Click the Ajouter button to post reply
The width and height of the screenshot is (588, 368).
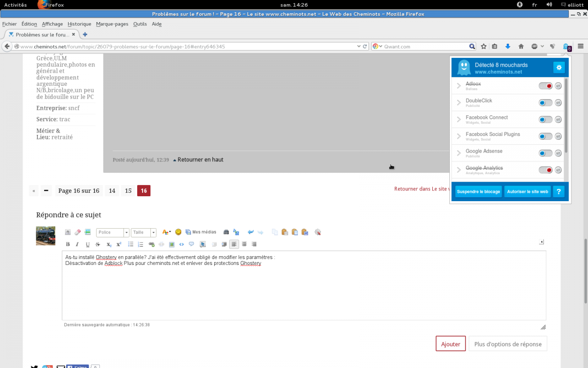pos(450,344)
